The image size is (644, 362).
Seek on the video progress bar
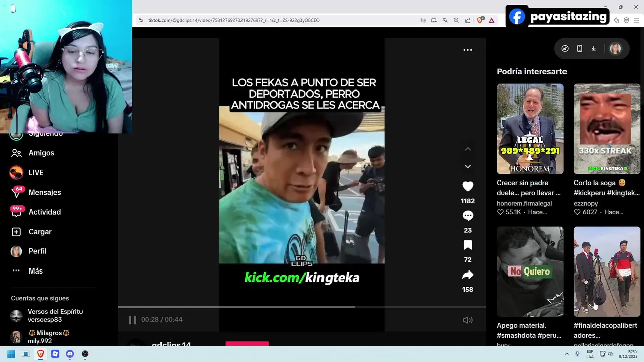click(x=302, y=307)
